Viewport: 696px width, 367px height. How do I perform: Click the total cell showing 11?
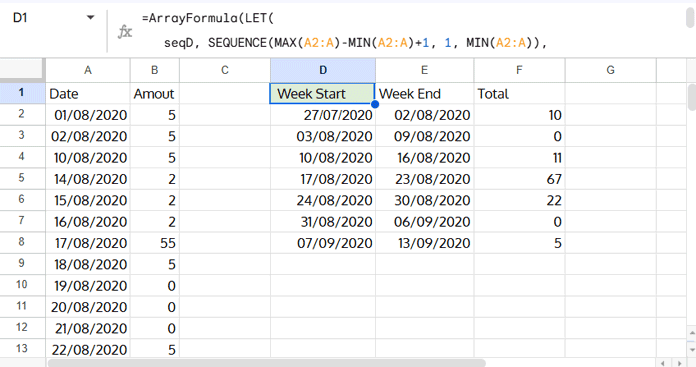point(519,158)
